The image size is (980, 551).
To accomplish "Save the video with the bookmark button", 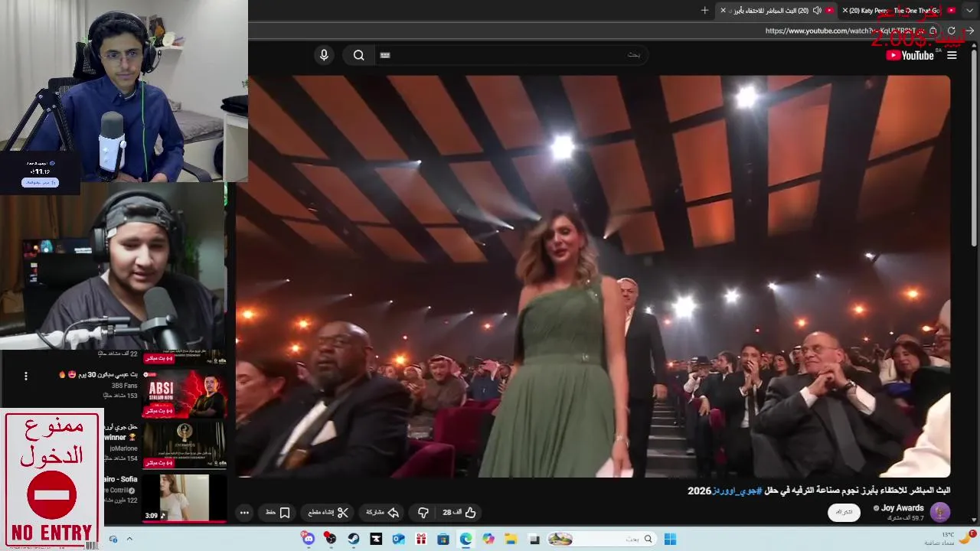I will click(x=278, y=513).
